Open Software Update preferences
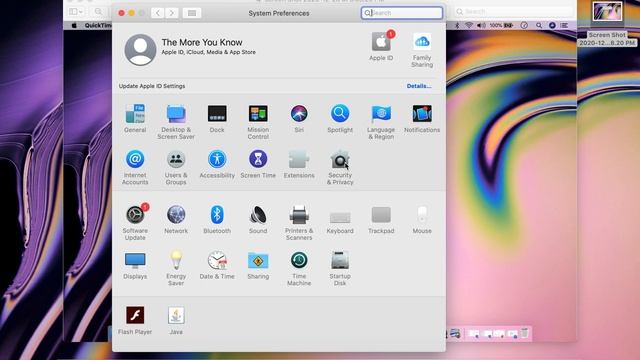The image size is (640, 360). [x=135, y=215]
